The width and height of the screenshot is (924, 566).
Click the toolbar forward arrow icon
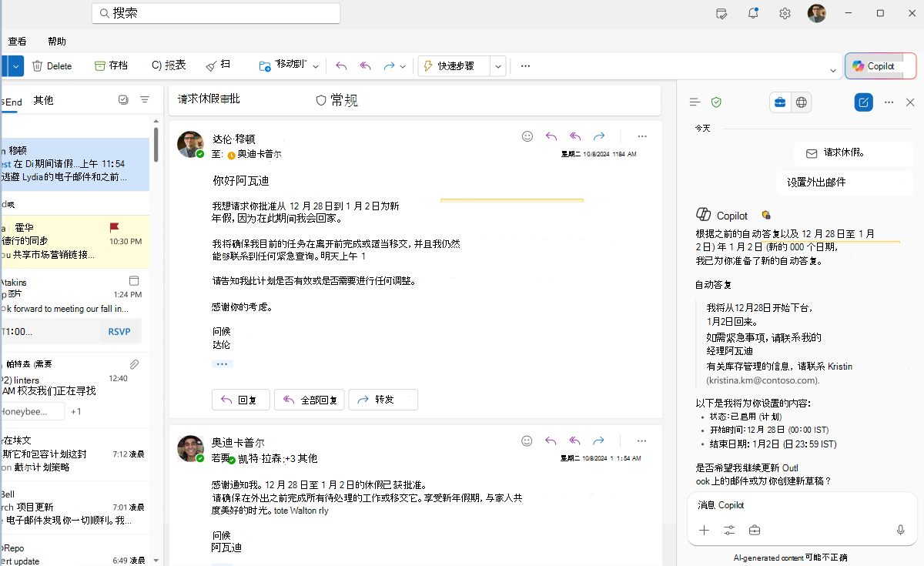389,66
